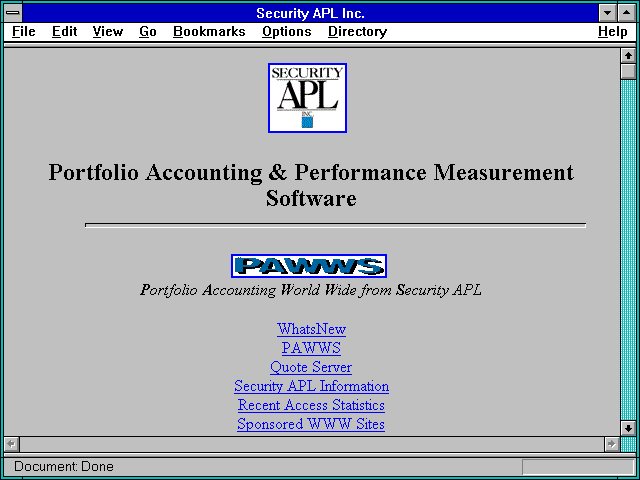Screen dimensions: 640x480
Task: Click the 'Document: Done' status text
Action: click(x=64, y=467)
